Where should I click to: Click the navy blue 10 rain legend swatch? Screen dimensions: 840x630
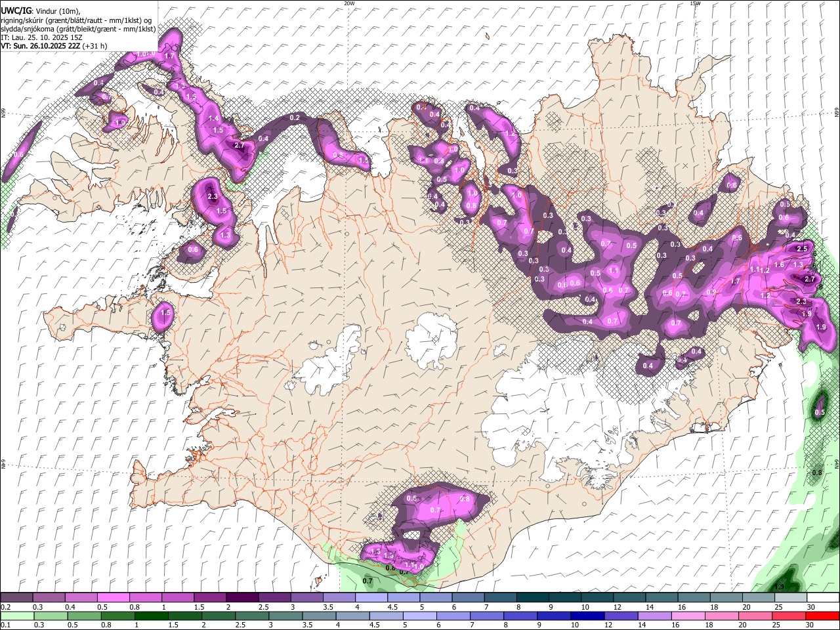(x=587, y=616)
